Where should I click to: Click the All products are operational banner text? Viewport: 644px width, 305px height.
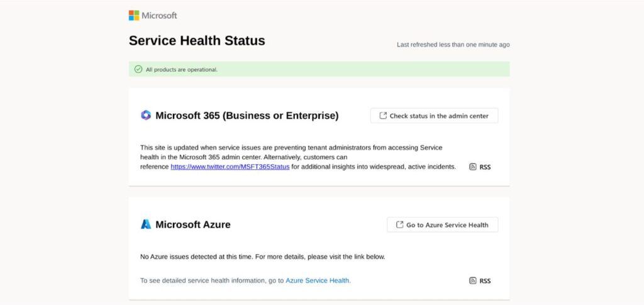182,69
